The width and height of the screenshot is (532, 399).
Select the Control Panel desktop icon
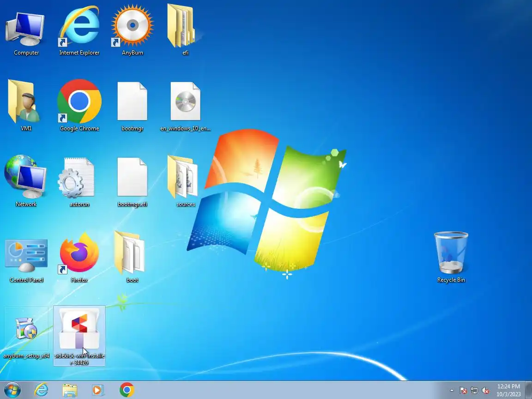tap(26, 260)
